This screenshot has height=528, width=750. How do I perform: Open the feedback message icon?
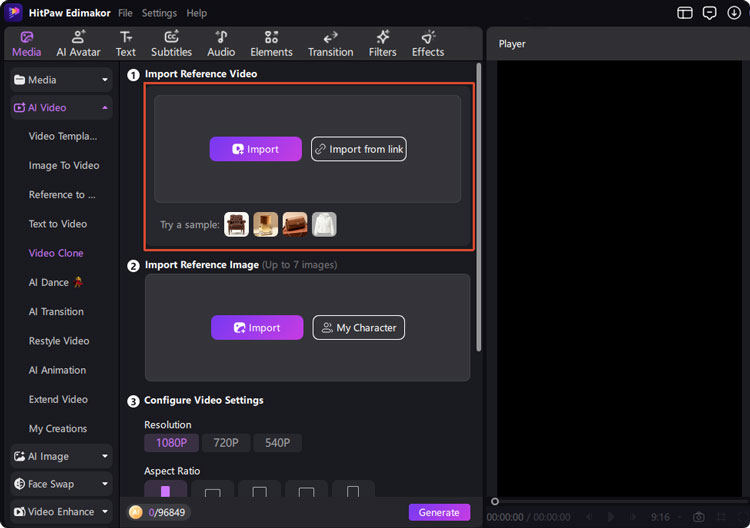pos(709,13)
